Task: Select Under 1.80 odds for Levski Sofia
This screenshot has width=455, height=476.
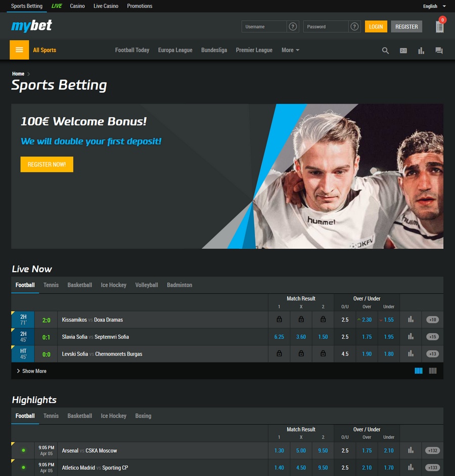Action: [x=389, y=354]
